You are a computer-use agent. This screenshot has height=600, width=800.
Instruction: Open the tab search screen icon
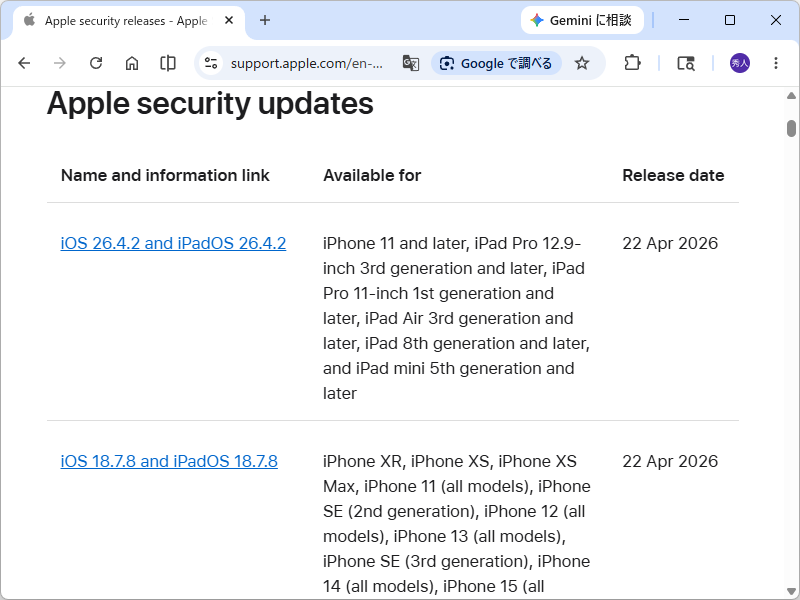[686, 63]
